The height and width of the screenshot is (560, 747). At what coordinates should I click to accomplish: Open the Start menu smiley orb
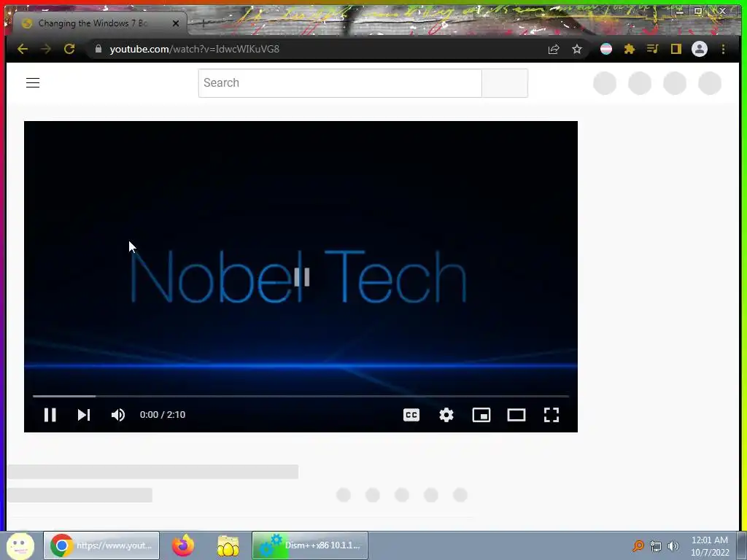(x=20, y=545)
